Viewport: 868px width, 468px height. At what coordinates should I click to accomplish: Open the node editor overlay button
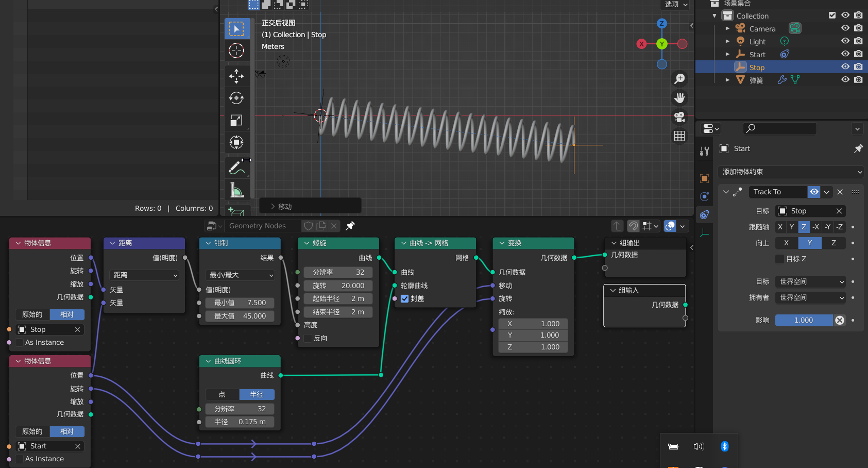tap(670, 226)
